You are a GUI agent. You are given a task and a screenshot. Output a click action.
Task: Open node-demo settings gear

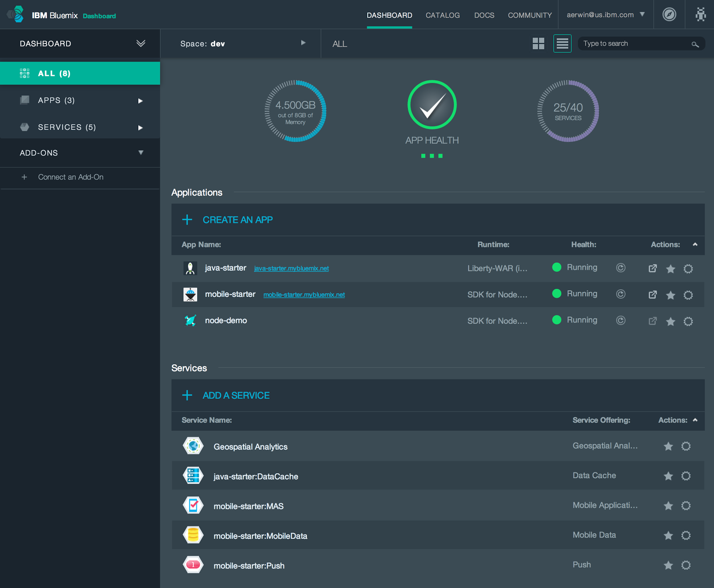(x=688, y=321)
